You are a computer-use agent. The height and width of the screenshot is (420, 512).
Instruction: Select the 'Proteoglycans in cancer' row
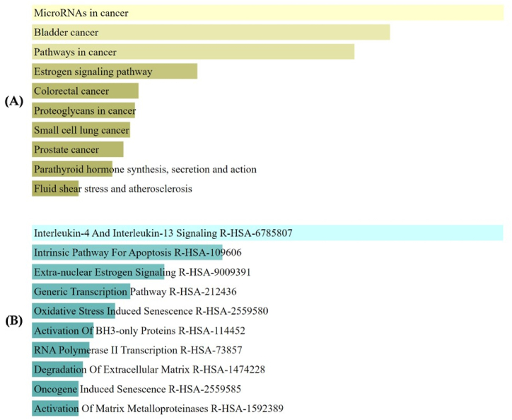[x=83, y=110]
